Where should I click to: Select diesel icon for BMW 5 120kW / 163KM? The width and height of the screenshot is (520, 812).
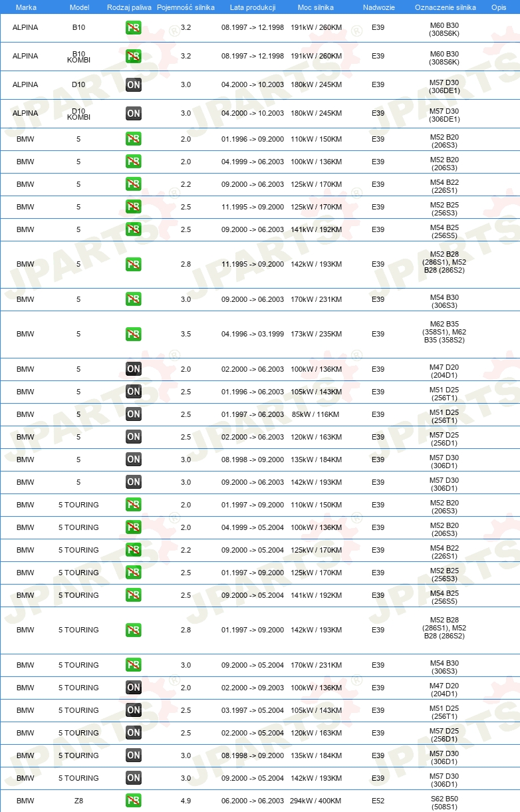(134, 437)
